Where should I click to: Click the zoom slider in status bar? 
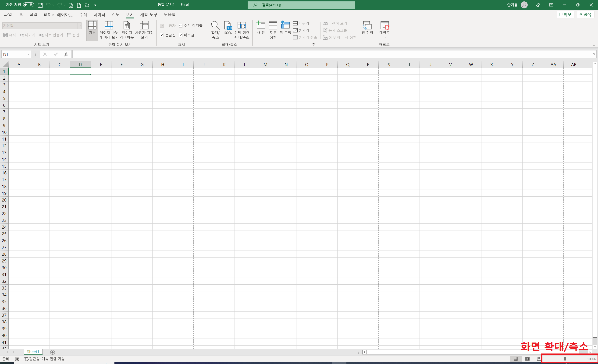(x=565, y=359)
